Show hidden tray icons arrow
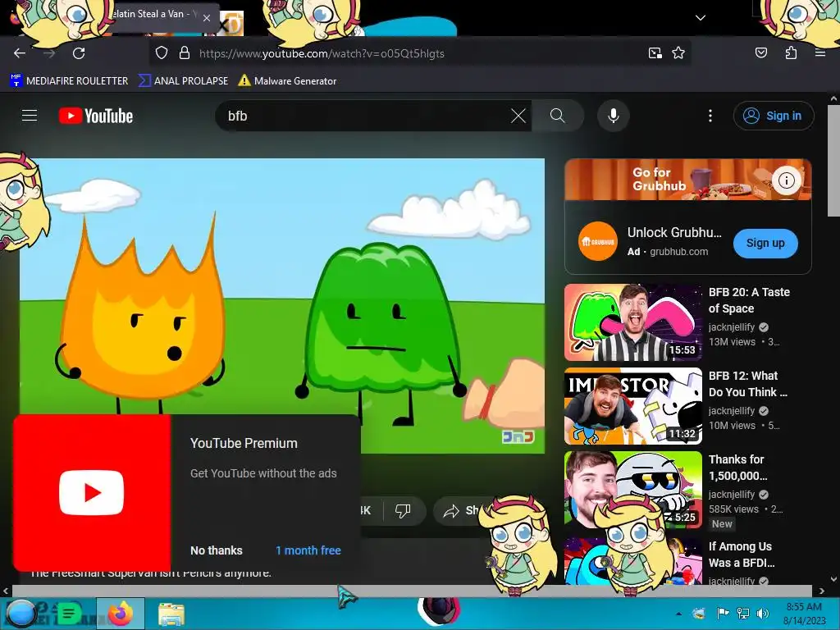 tap(678, 614)
